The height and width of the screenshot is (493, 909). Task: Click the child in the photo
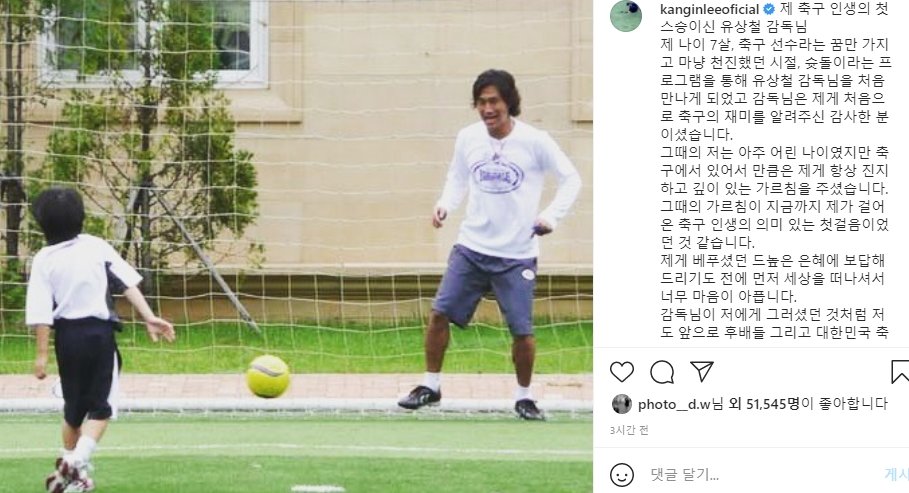[87, 339]
